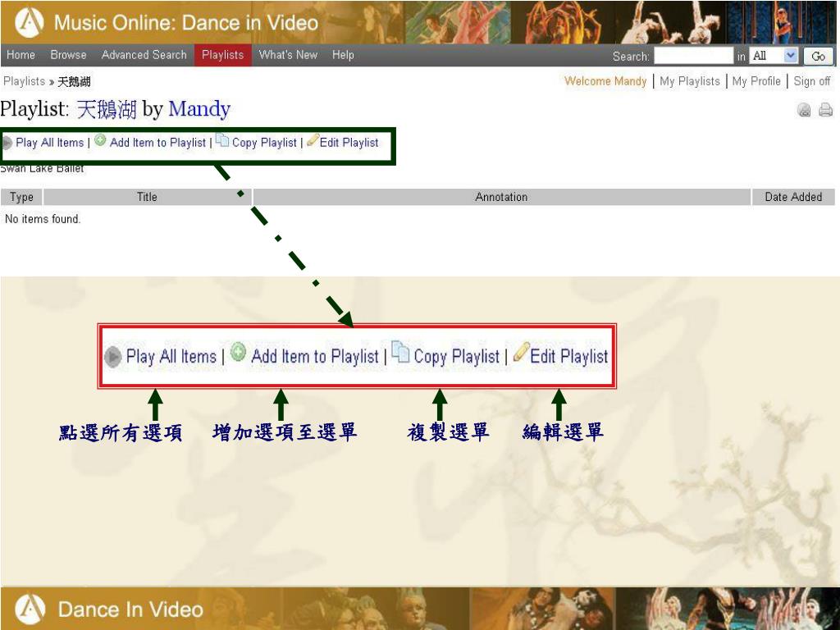Click the enlarged pencil icon in the red callout
840x630 pixels.
pos(521,352)
